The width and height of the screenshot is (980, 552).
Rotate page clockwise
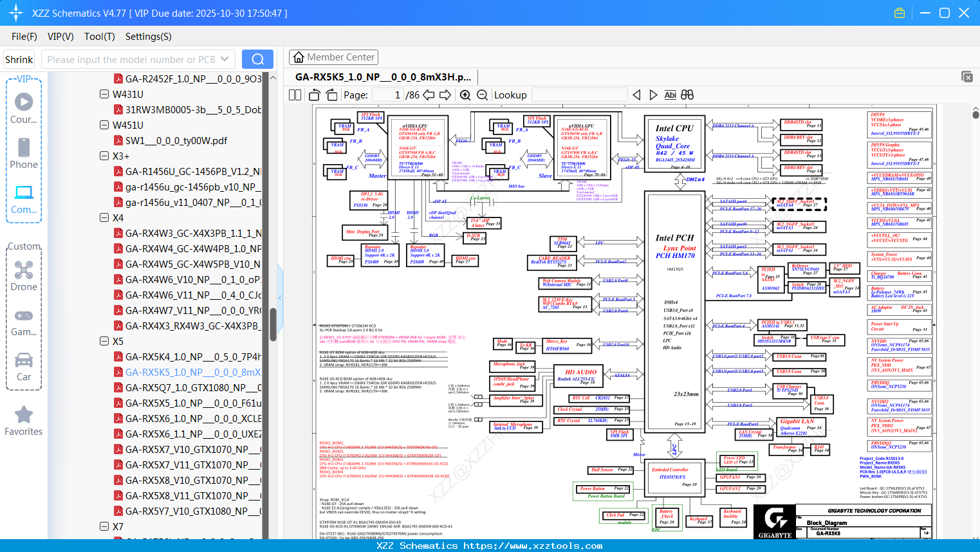(x=331, y=95)
